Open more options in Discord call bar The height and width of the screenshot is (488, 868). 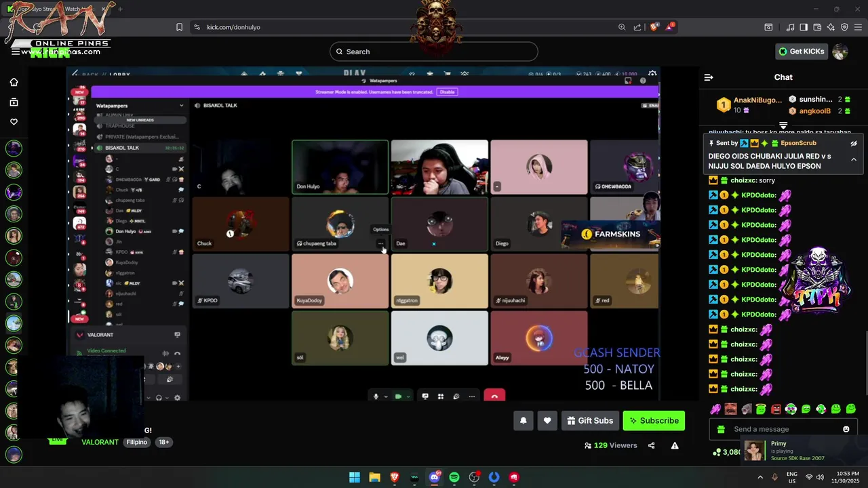(x=472, y=396)
